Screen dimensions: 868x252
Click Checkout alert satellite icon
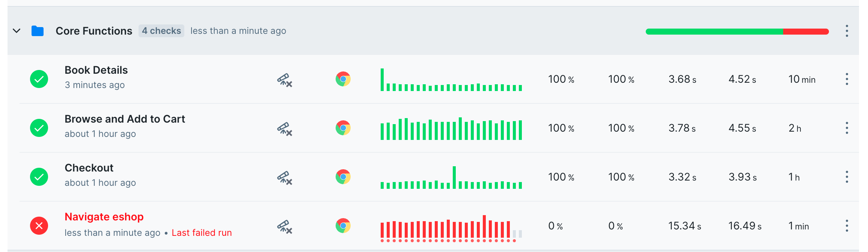[x=285, y=178]
